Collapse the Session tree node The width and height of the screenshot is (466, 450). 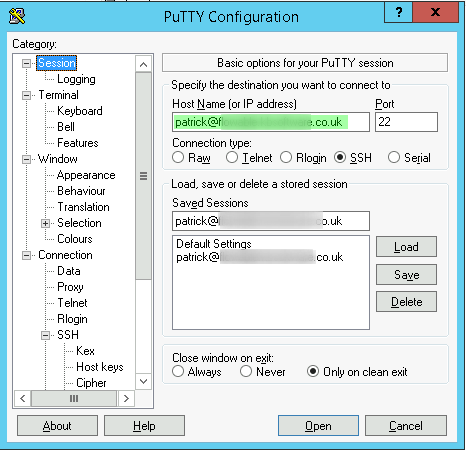26,63
